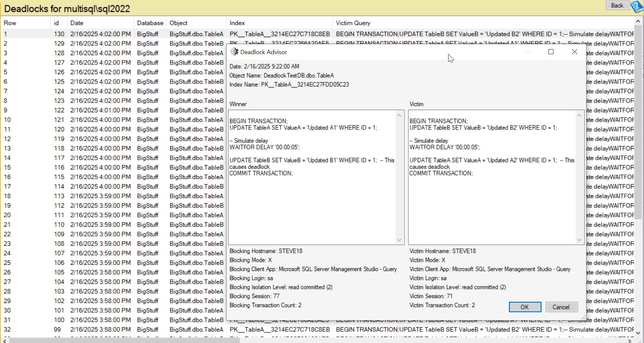Click horizontal scrollbar right arrow
Screen dimensions: 644x343
point(630,341)
